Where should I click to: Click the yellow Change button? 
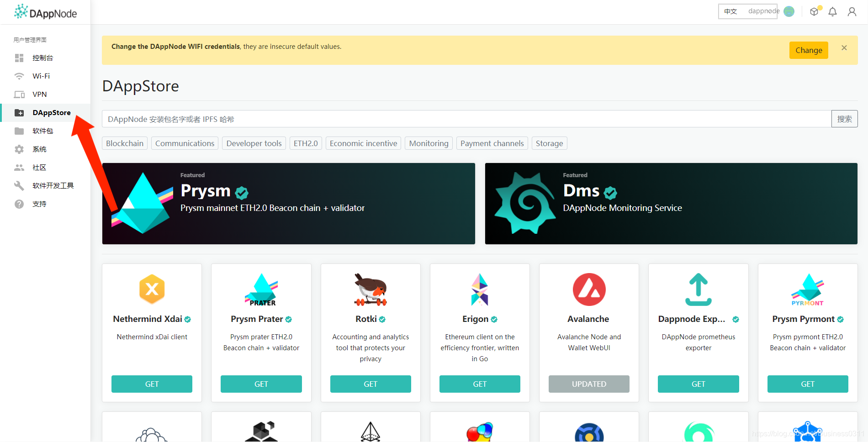pos(809,50)
